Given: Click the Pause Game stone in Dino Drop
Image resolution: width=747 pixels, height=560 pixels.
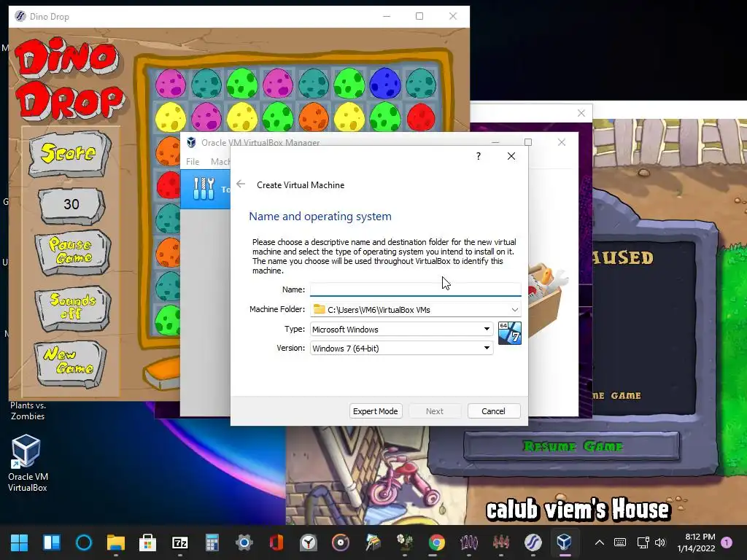Looking at the screenshot, I should click(71, 252).
